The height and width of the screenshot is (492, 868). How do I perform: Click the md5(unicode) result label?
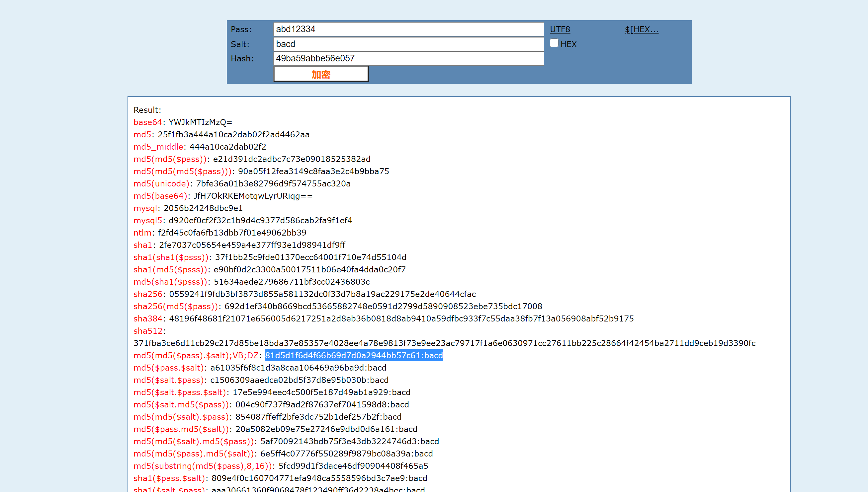pyautogui.click(x=161, y=183)
